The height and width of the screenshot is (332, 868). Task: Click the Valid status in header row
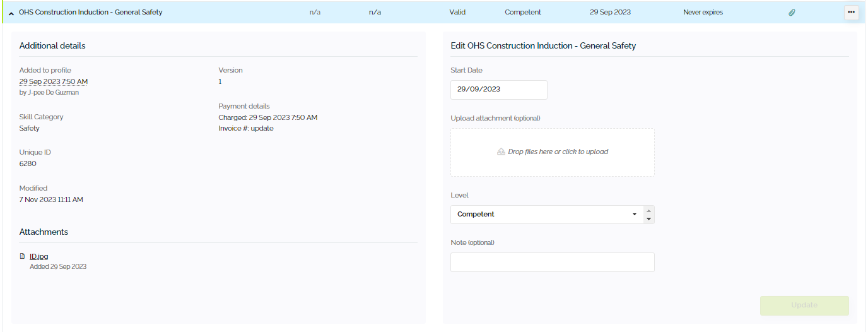click(457, 12)
